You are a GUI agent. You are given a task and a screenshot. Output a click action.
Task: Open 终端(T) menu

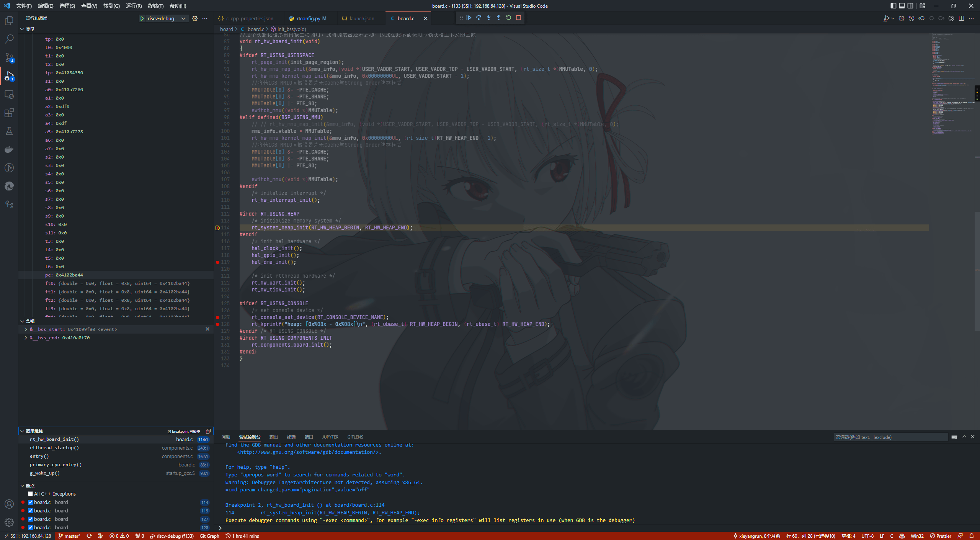pyautogui.click(x=156, y=6)
